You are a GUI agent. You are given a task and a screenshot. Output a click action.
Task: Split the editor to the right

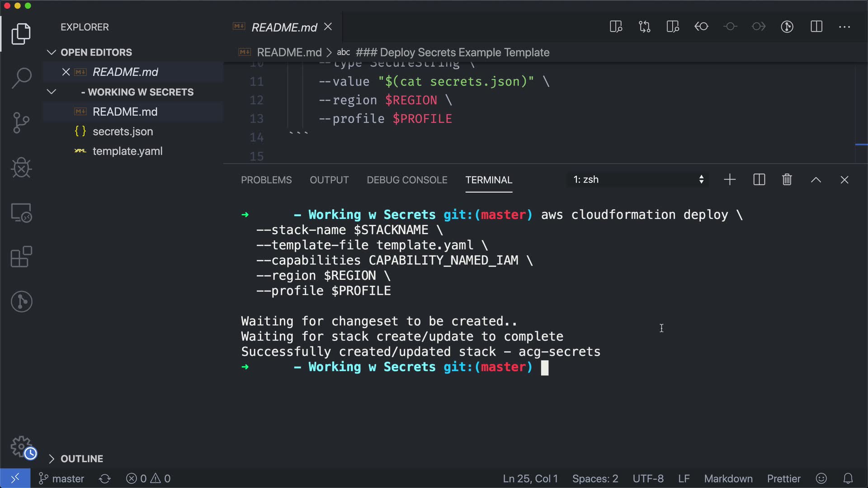[816, 27]
